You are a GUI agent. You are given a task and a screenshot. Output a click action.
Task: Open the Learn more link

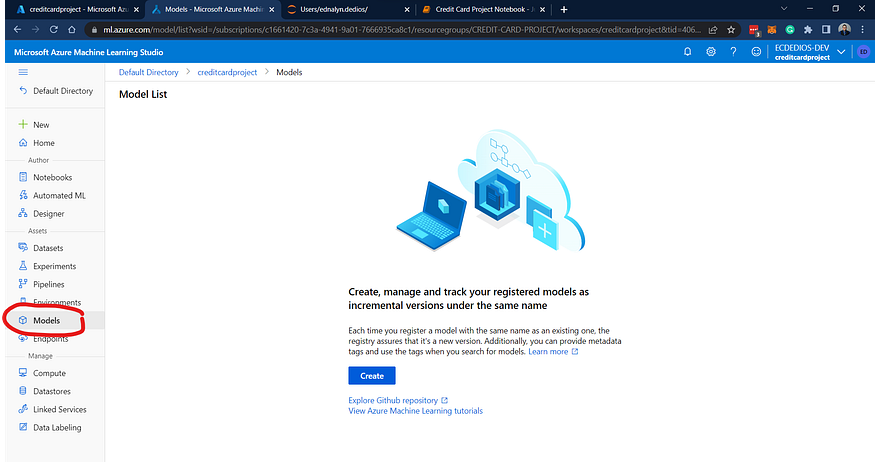pyautogui.click(x=553, y=352)
